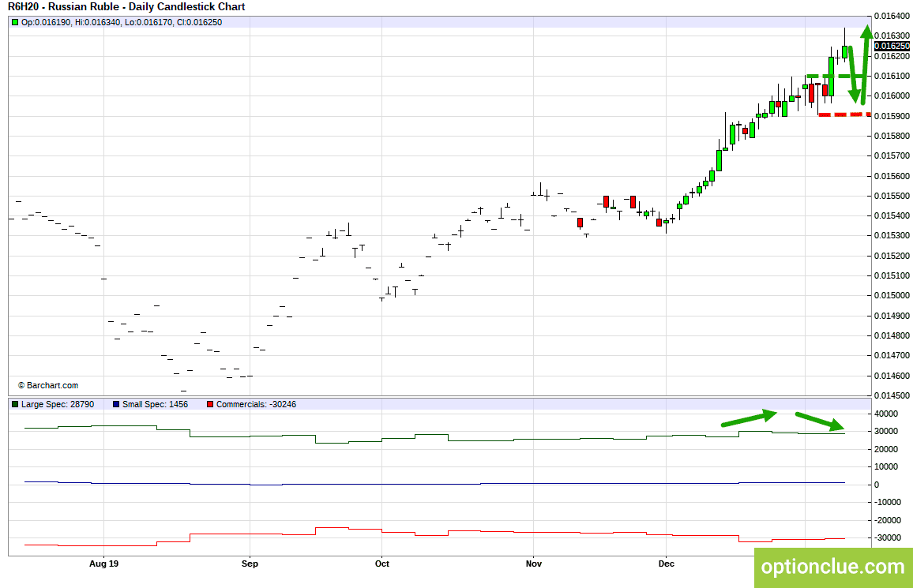Click the large green downward arrow on chart
913x588 pixels.
tap(853, 74)
